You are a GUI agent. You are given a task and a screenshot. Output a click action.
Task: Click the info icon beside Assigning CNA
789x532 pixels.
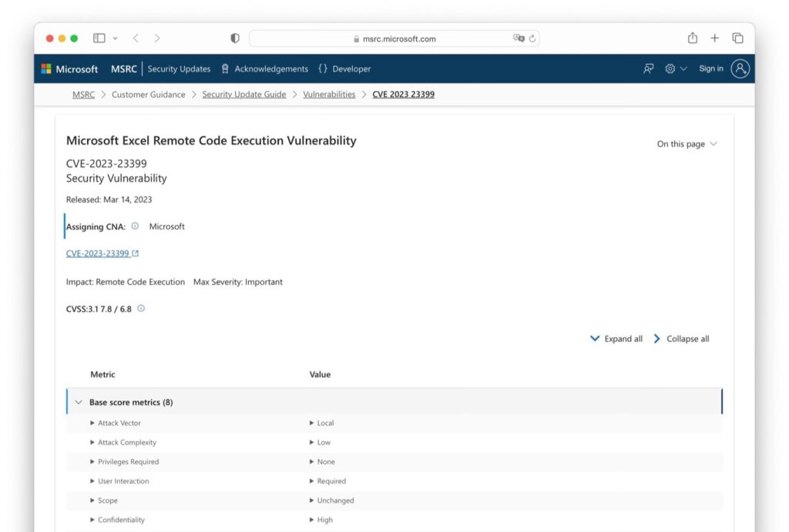tap(135, 226)
